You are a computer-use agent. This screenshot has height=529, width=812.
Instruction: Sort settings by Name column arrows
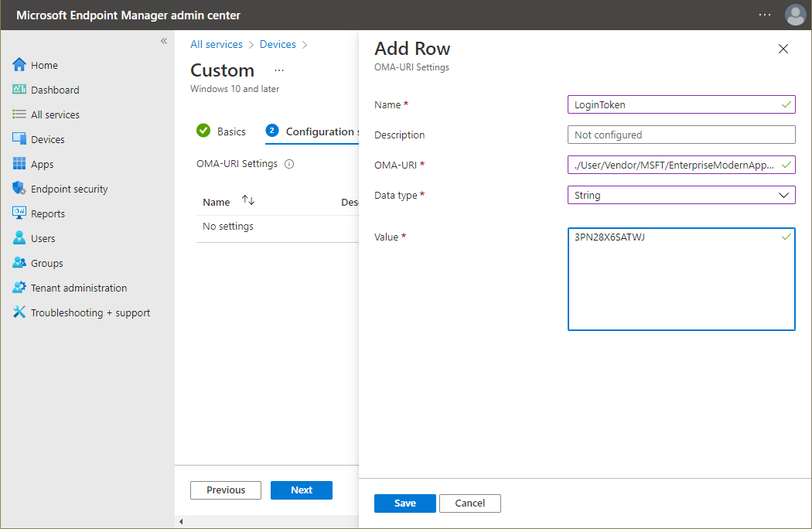tap(248, 200)
